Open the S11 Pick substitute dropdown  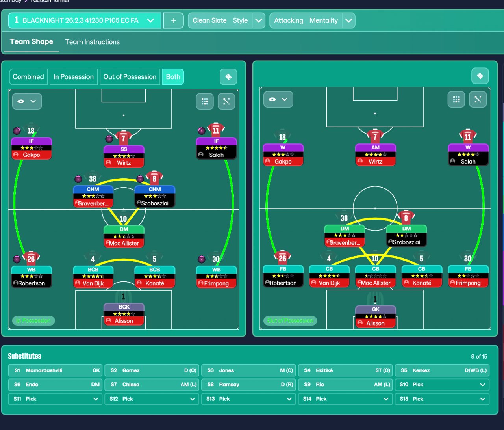click(55, 399)
